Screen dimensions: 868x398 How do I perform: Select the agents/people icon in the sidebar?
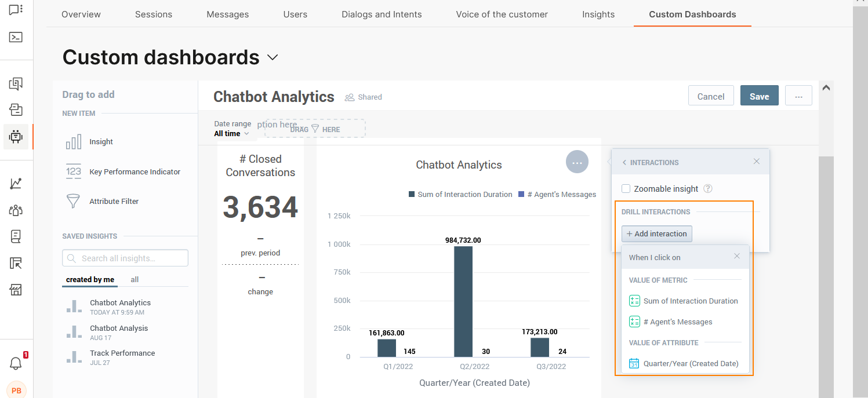click(17, 210)
